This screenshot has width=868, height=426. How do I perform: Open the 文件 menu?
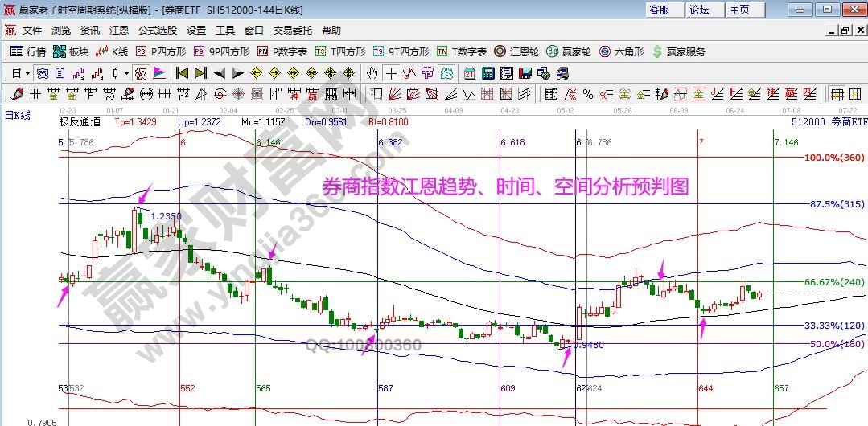pyautogui.click(x=32, y=31)
